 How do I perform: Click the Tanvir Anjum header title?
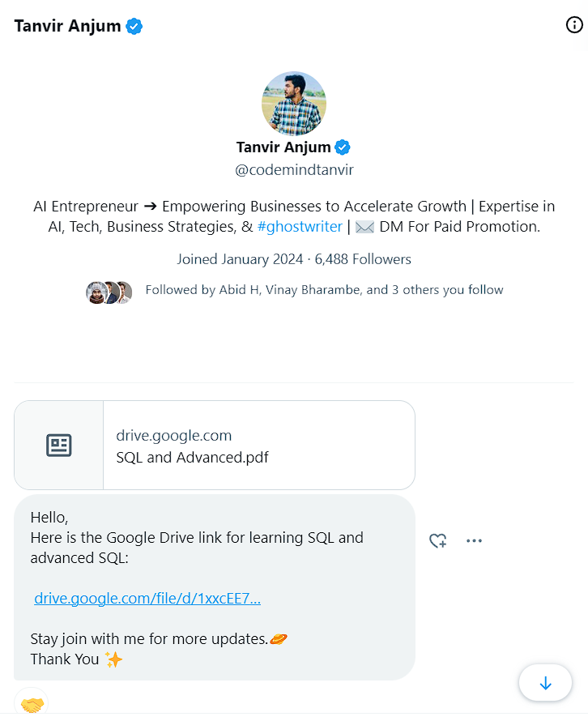point(67,26)
